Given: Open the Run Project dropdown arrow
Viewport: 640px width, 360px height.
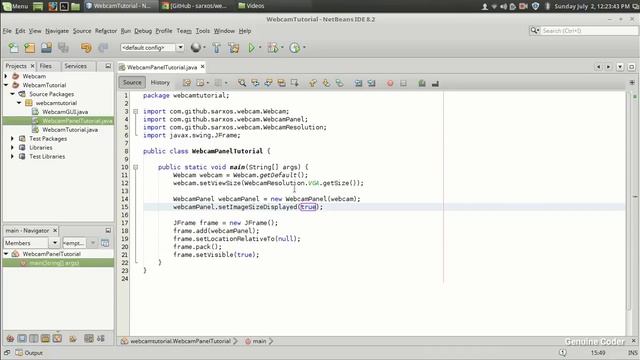Looking at the screenshot, I should click(260, 48).
